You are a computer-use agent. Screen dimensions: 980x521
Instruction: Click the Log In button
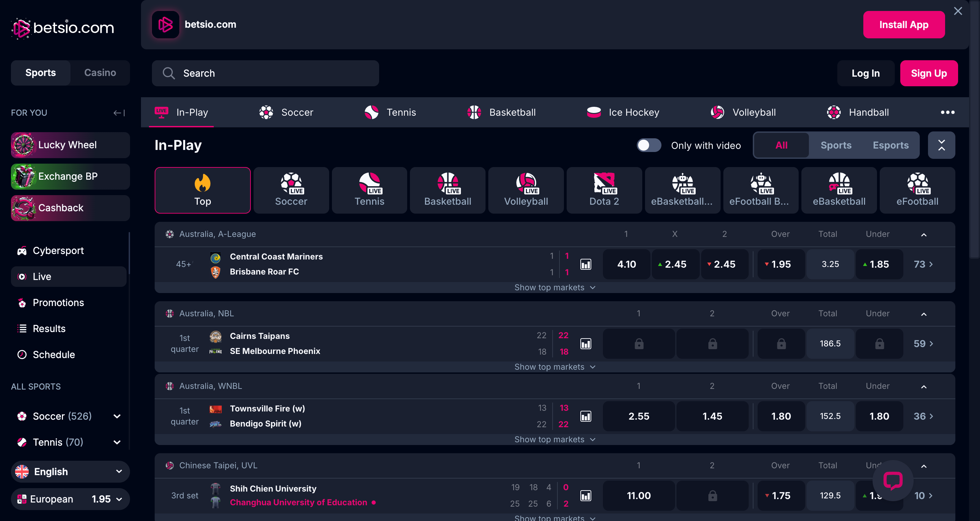865,73
